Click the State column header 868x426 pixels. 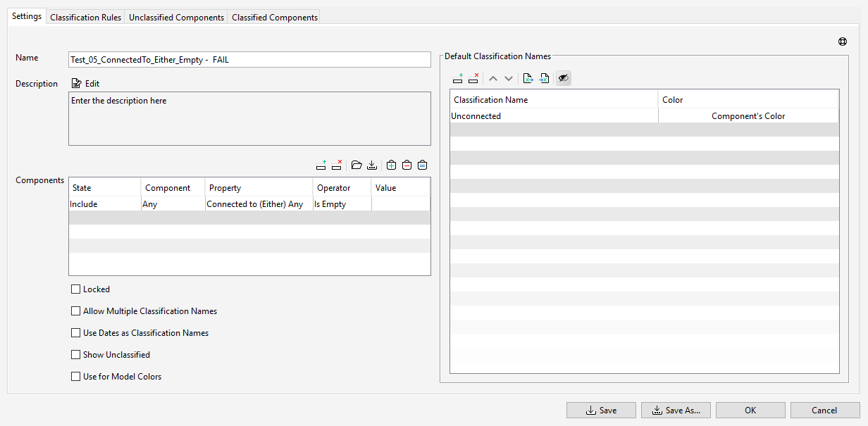pyautogui.click(x=105, y=187)
